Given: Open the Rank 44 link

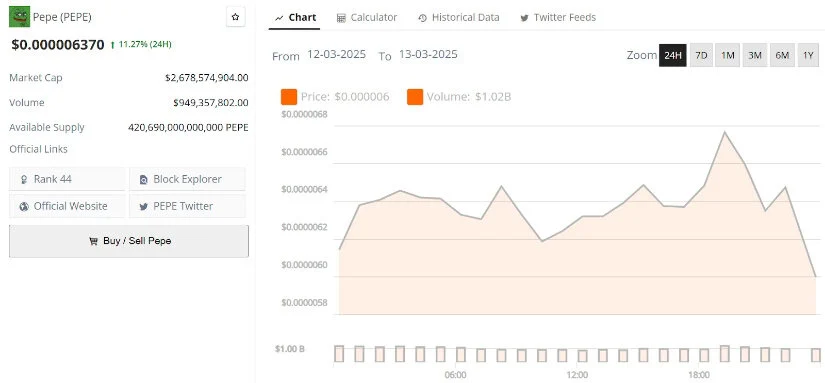Looking at the screenshot, I should pos(67,179).
